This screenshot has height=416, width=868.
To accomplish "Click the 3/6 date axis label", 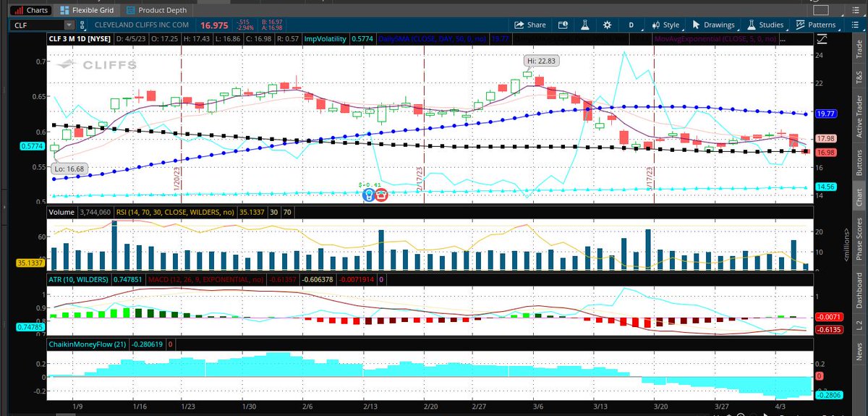I will (537, 407).
